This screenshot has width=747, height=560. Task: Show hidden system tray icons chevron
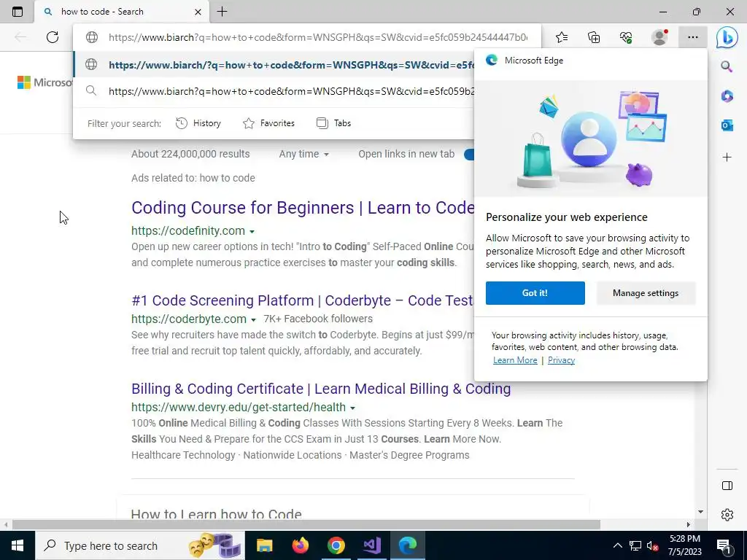click(x=617, y=545)
